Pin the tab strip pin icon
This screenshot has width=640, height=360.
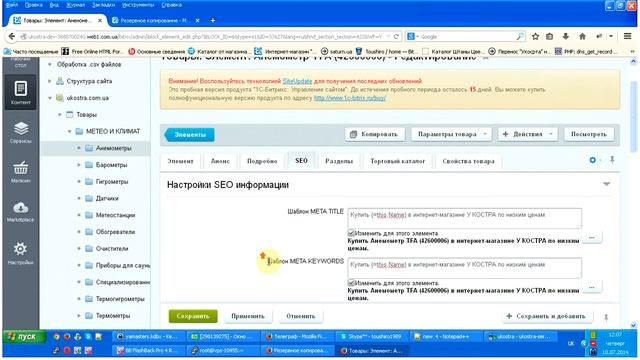click(x=612, y=160)
